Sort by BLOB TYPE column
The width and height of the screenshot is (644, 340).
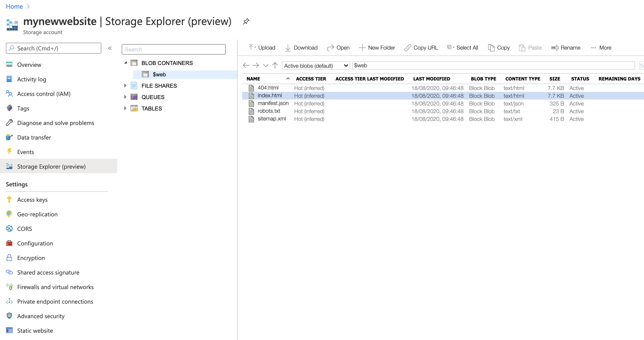coord(483,79)
